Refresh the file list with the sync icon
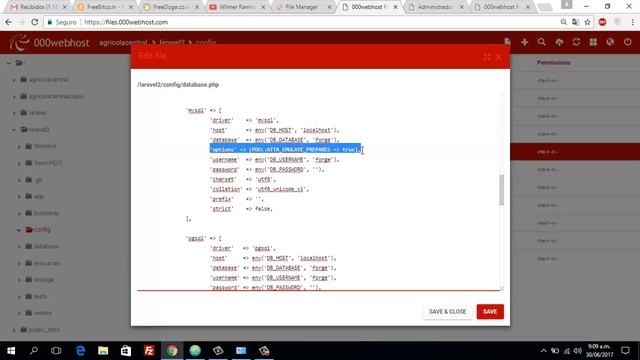 pos(576,42)
